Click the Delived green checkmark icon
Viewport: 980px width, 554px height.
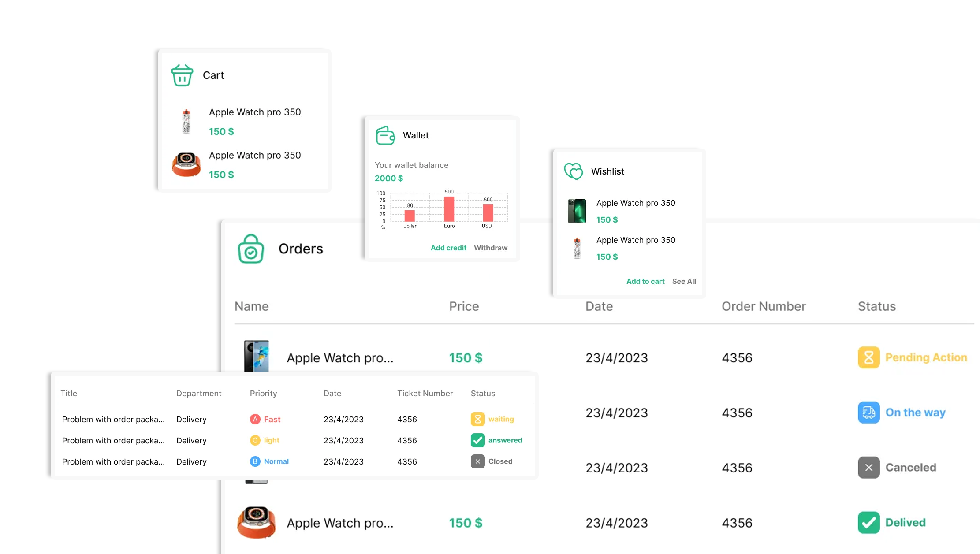point(868,523)
